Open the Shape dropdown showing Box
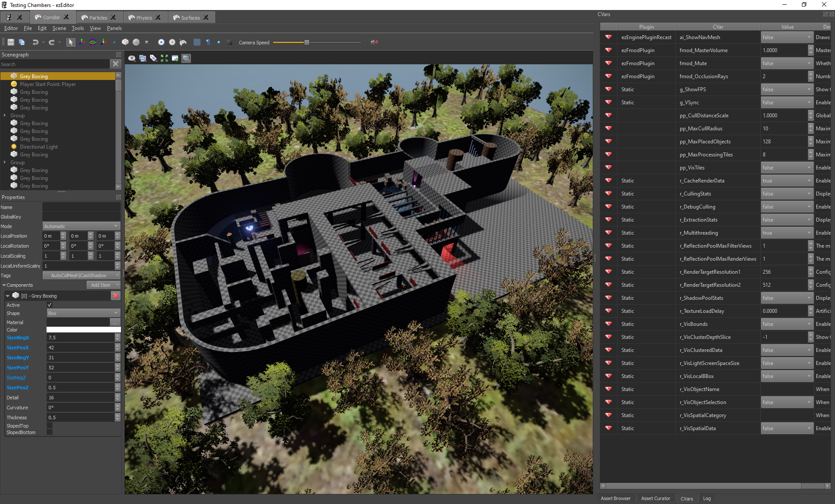 click(x=83, y=313)
